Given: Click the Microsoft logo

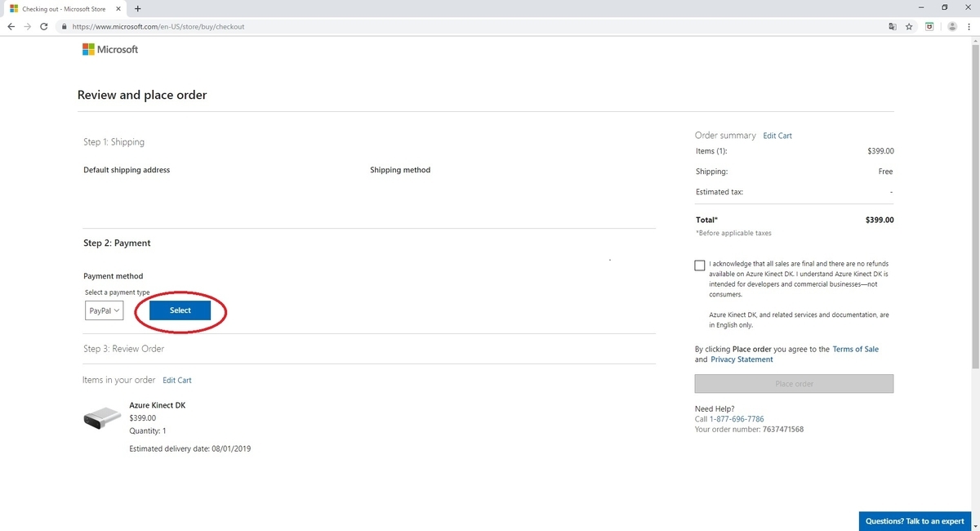Looking at the screenshot, I should (110, 50).
